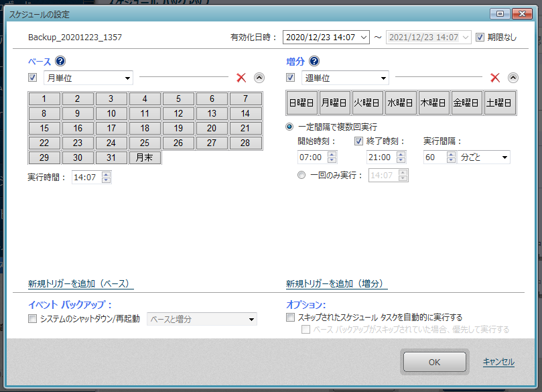The height and width of the screenshot is (392, 542).
Task: Click the help icon next to ベース
Action: pos(60,62)
